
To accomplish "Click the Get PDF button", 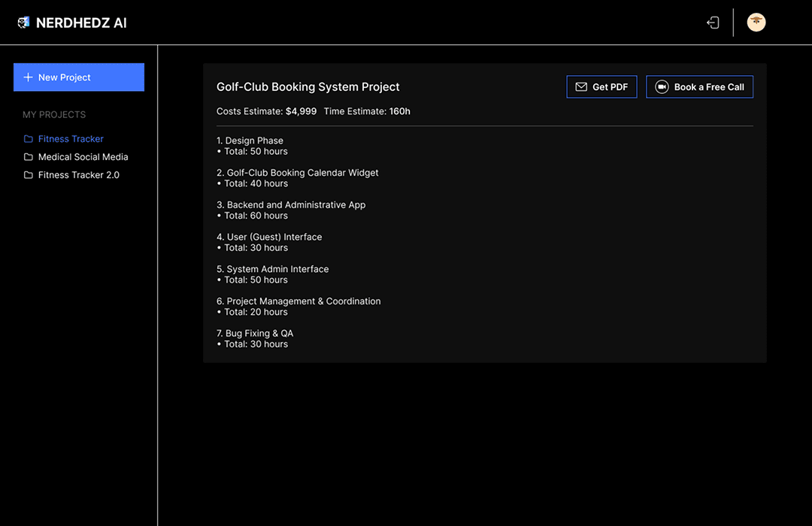I will coord(601,86).
